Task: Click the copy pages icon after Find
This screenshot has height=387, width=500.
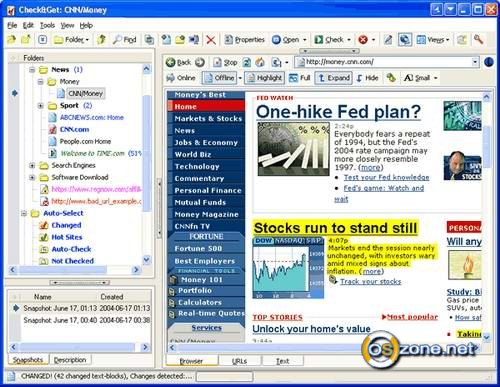Action: pos(149,40)
